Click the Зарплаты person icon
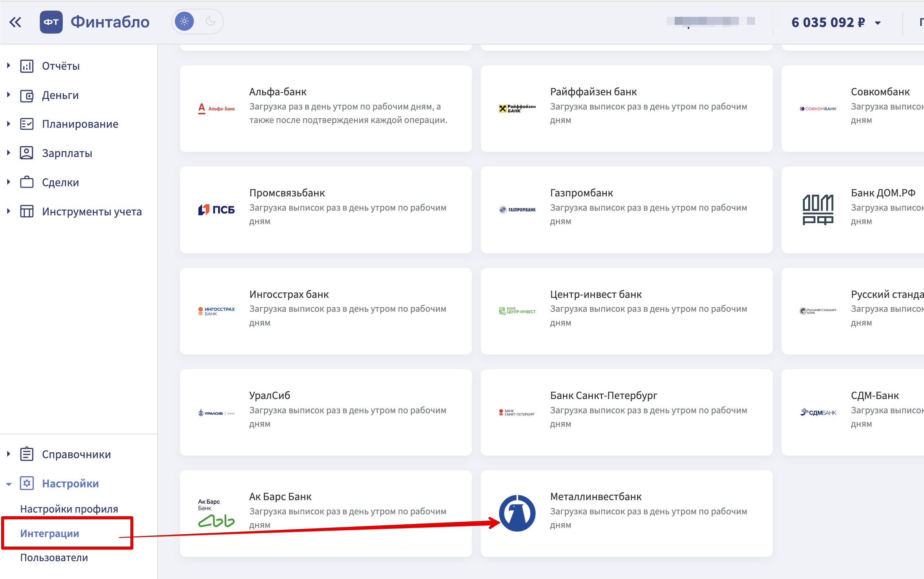 pos(27,153)
